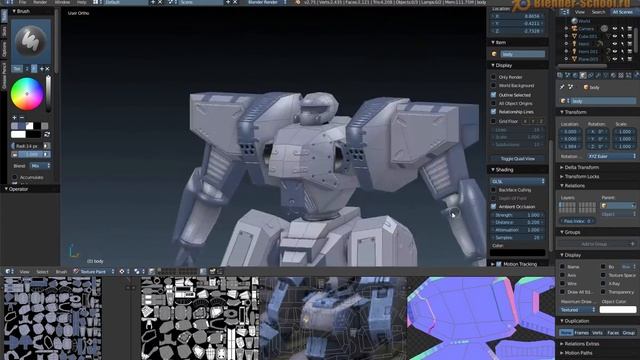Toggle visibility eye for Cube.001 row
The width and height of the screenshot is (640, 360).
615,36
